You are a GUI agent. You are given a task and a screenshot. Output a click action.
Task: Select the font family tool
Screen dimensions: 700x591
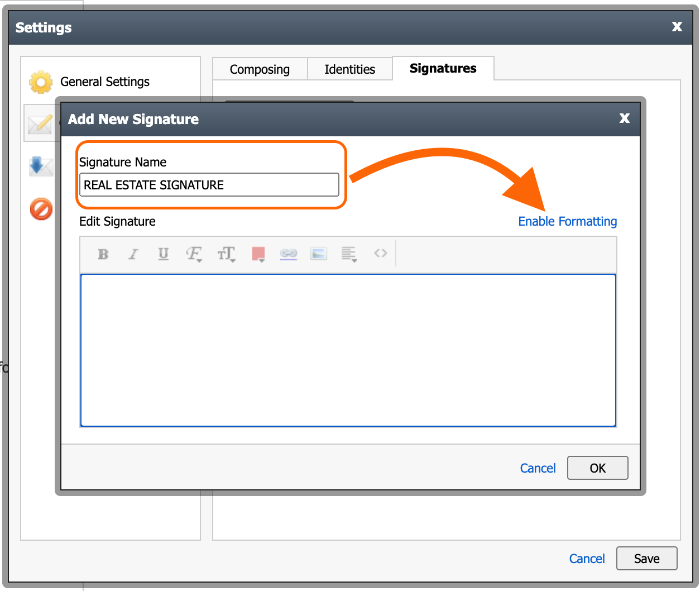click(193, 253)
